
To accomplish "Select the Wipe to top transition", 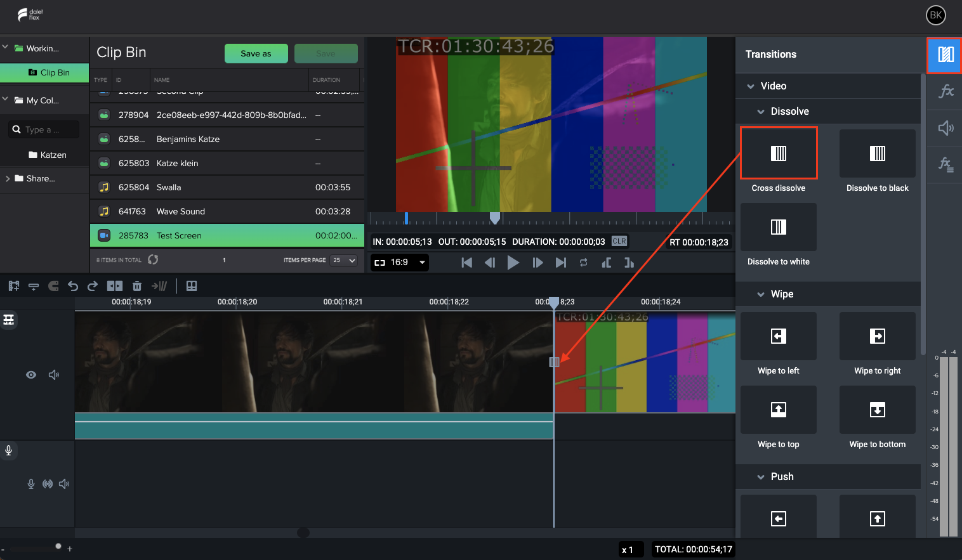I will (779, 410).
